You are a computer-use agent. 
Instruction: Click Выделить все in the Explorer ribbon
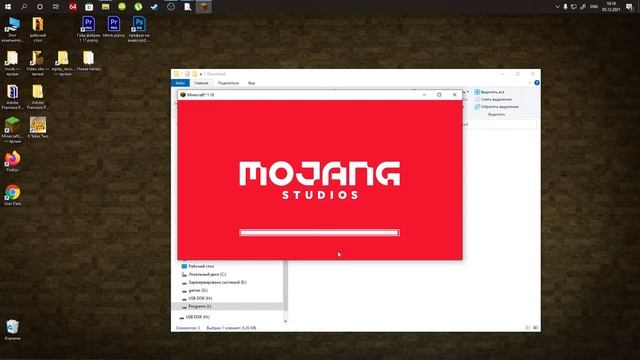coord(489,92)
